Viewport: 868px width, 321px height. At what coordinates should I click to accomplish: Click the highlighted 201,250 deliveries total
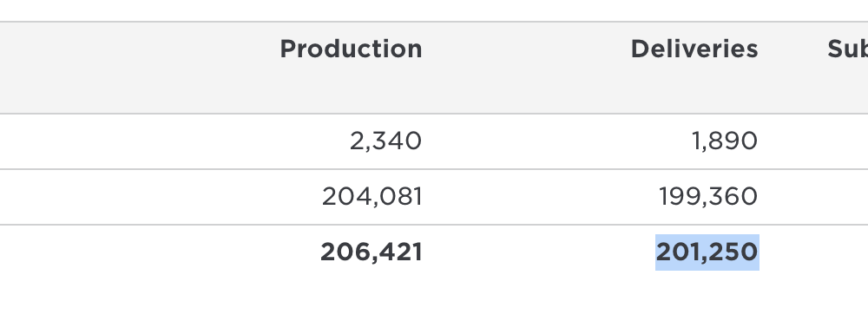click(707, 252)
